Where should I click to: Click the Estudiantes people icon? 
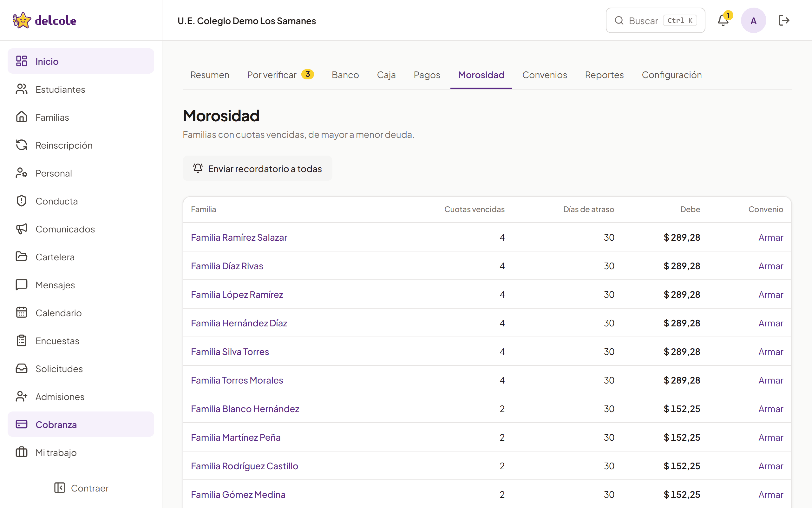point(22,89)
